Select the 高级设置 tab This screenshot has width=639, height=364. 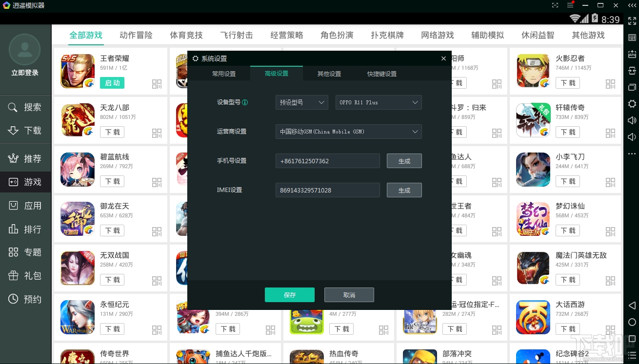pyautogui.click(x=277, y=74)
